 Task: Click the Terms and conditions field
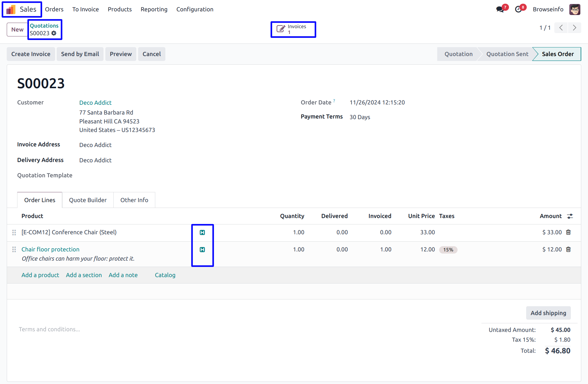coord(49,329)
